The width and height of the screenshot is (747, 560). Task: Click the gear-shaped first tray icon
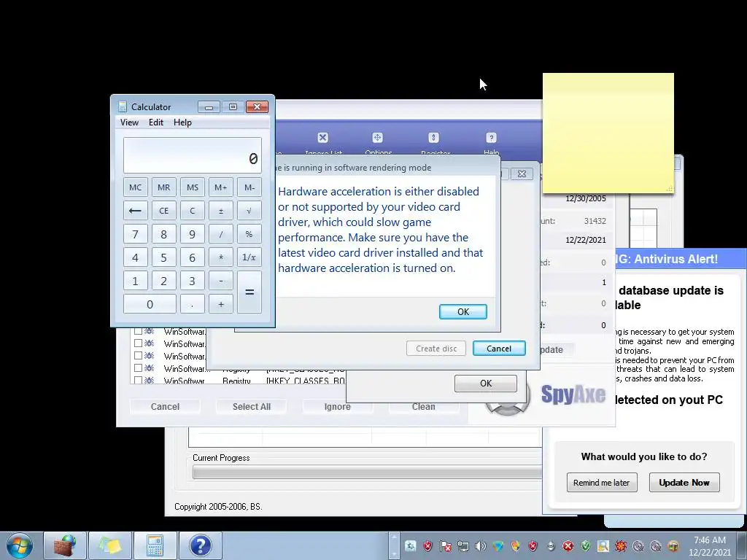coord(410,546)
